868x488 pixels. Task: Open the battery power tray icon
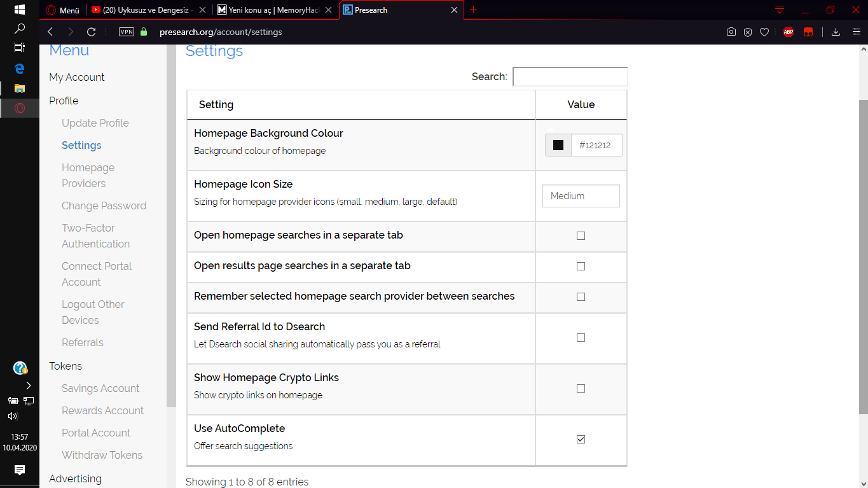(13, 401)
